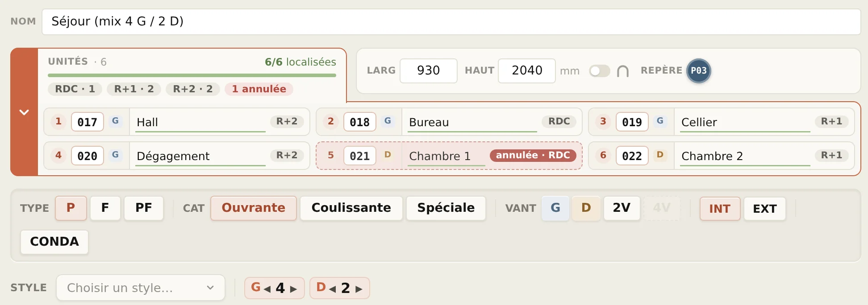The width and height of the screenshot is (868, 305).
Task: Edit the Cellier location name
Action: click(745, 122)
